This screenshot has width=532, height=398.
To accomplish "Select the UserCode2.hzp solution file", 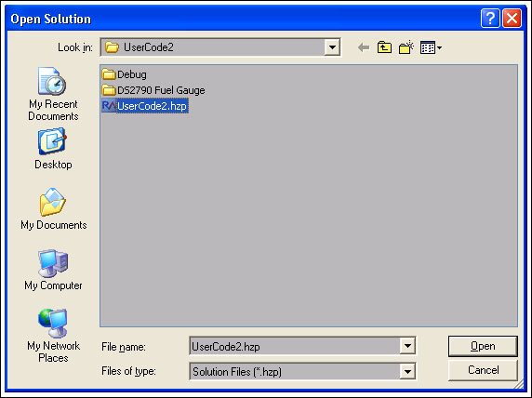I will tap(145, 106).
